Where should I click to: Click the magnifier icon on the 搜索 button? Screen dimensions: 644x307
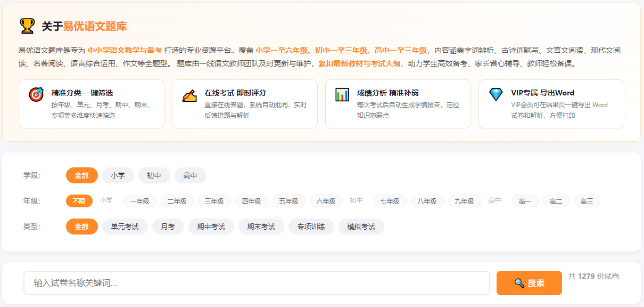pyautogui.click(x=519, y=283)
